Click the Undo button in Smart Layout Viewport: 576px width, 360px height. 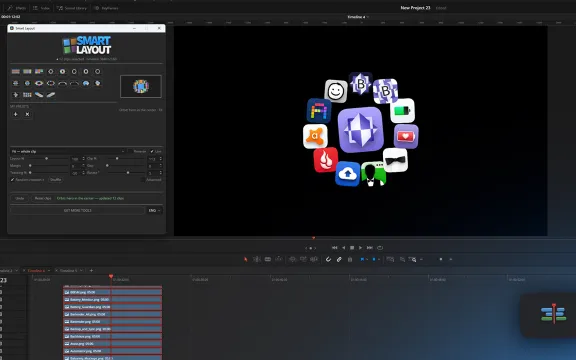click(x=19, y=198)
